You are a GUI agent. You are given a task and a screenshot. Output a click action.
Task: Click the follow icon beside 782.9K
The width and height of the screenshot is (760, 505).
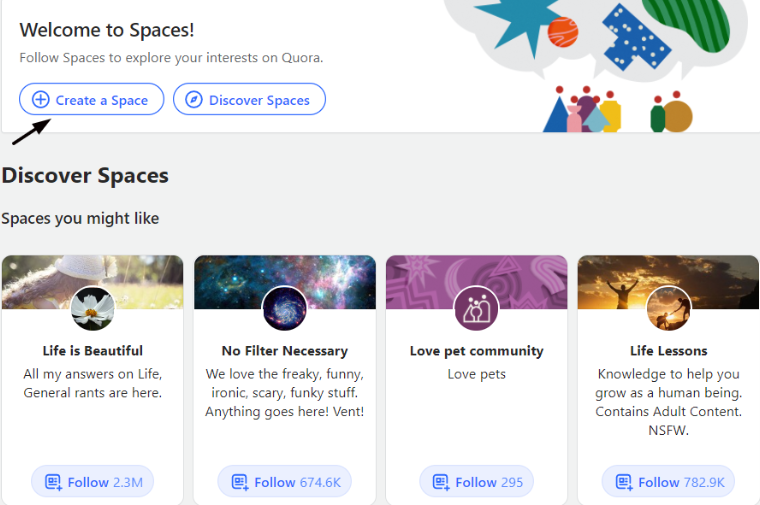click(x=624, y=482)
